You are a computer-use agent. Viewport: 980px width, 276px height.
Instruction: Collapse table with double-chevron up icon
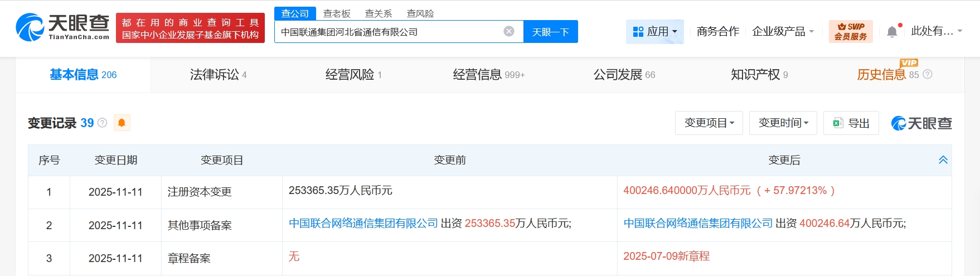943,160
